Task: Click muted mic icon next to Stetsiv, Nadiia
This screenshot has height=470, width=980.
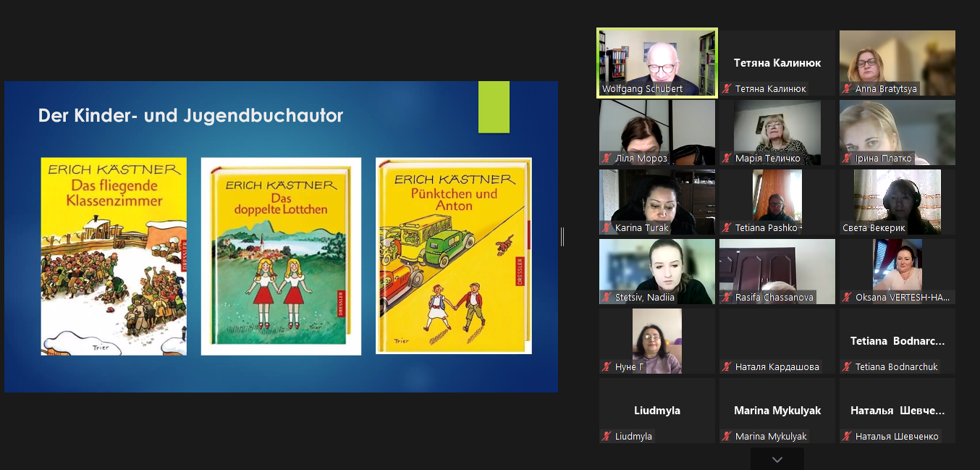Action: coord(607,298)
